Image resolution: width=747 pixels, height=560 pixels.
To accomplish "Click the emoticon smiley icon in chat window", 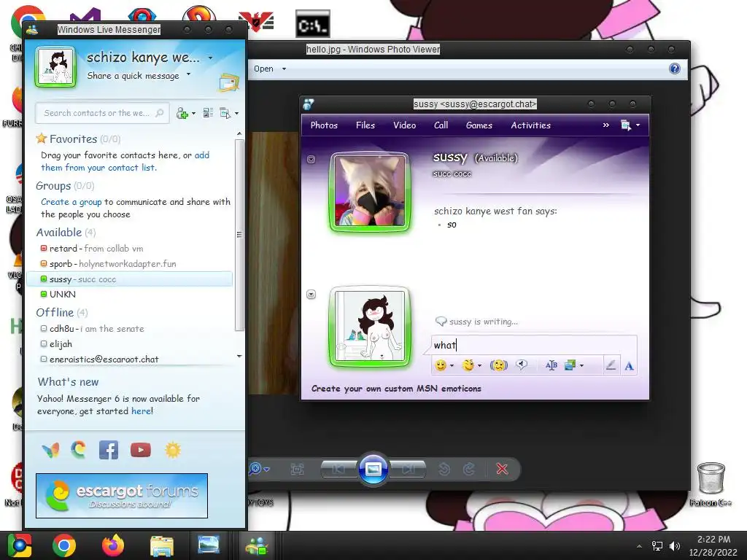I will [441, 365].
